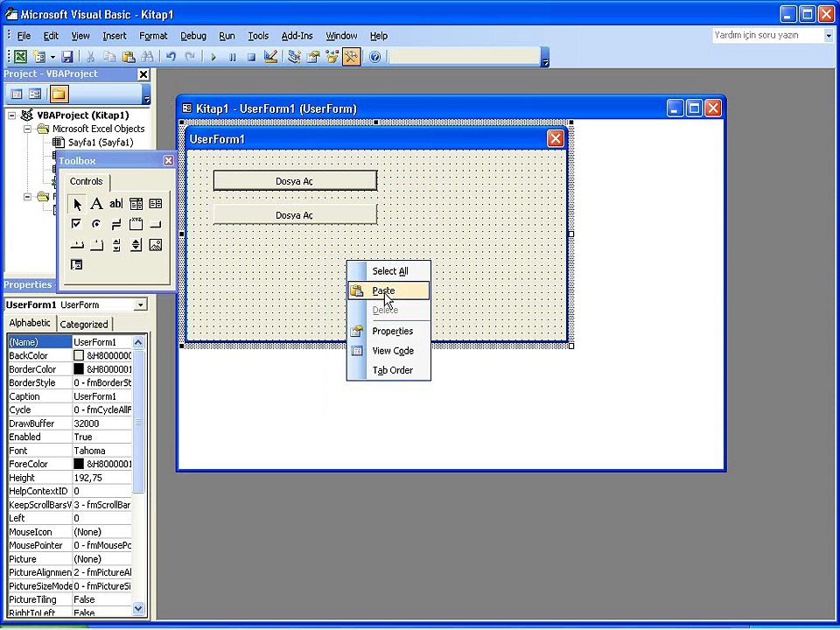The image size is (840, 630).
Task: Open the Object Browser toolbar icon
Action: tap(332, 56)
